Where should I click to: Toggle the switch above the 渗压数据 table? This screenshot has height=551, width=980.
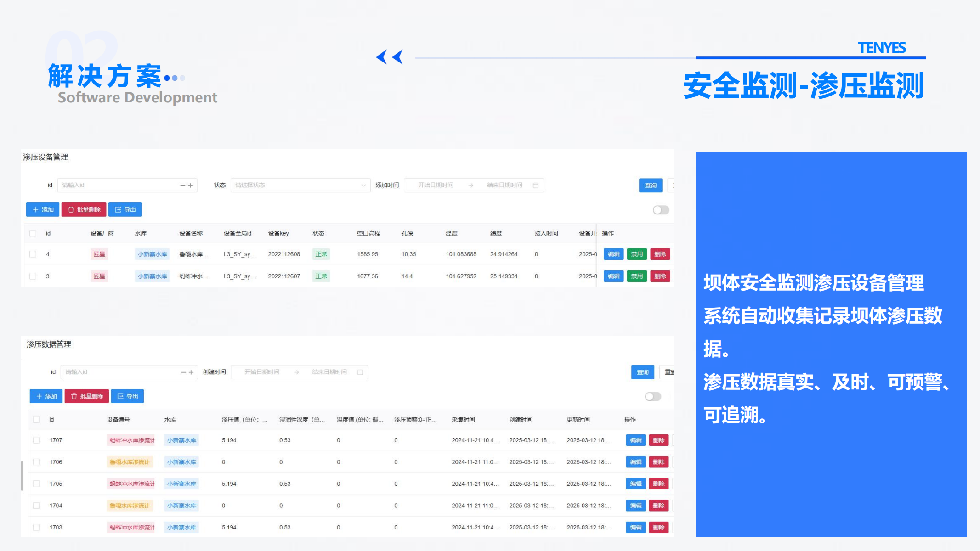coord(652,396)
